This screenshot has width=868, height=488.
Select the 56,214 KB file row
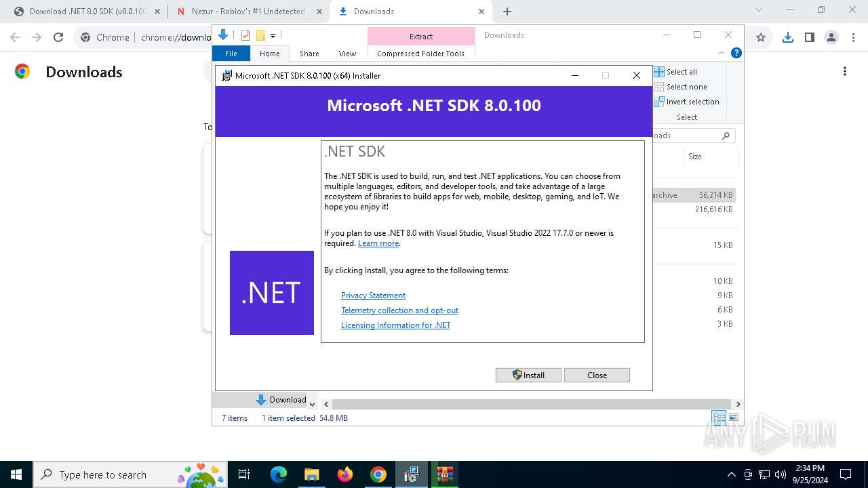coord(694,195)
